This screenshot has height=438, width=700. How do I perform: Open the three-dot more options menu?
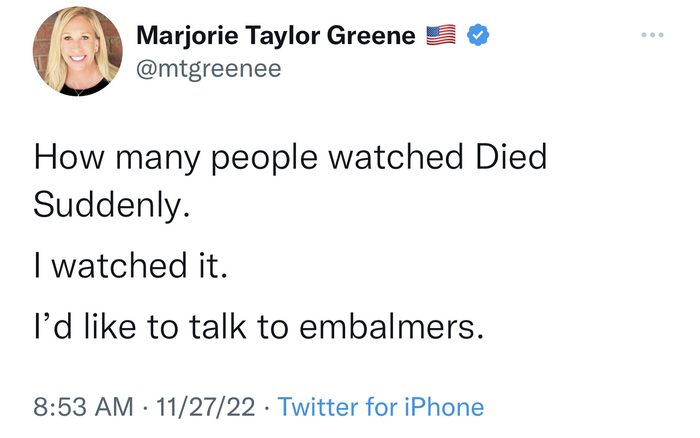tap(652, 36)
